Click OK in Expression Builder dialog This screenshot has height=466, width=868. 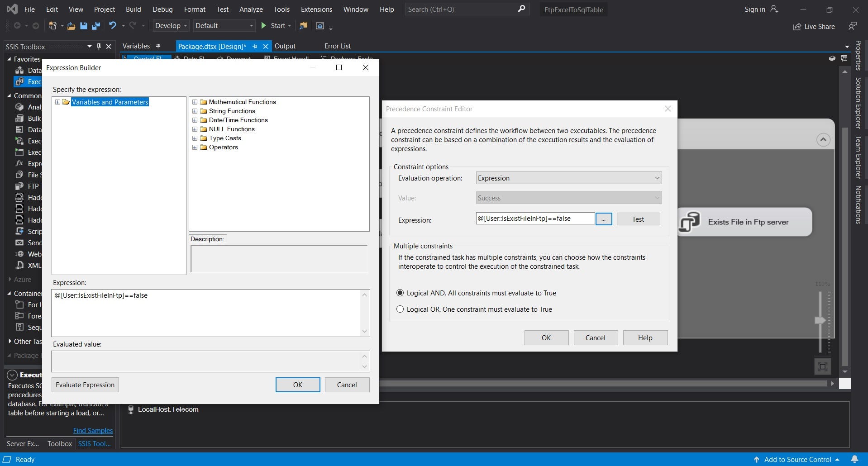click(x=298, y=385)
